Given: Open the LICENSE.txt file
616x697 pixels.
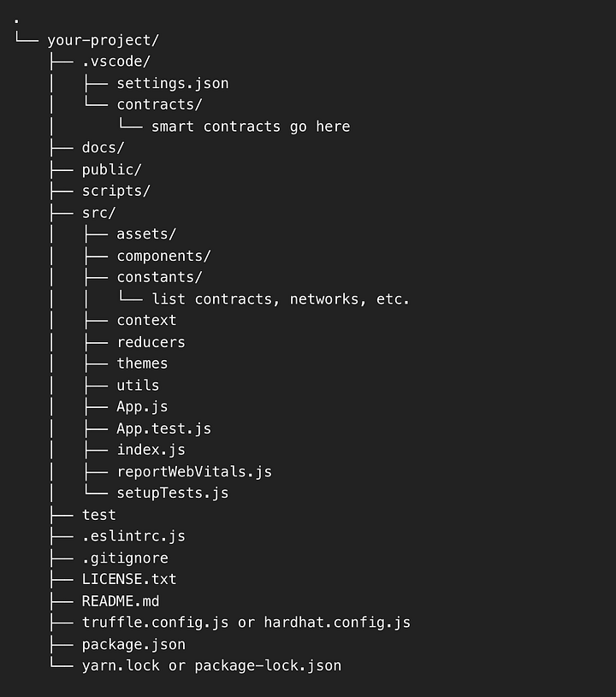Looking at the screenshot, I should (129, 579).
